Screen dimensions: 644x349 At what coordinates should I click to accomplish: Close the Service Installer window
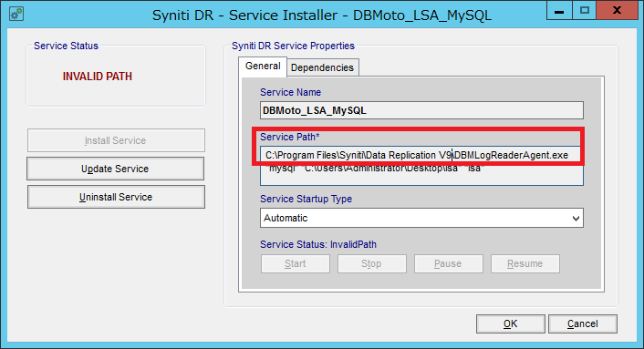(617, 11)
